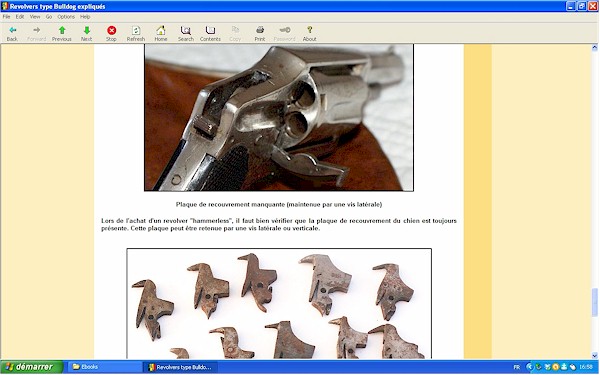The height and width of the screenshot is (375, 600).
Task: Click the hammerless revolver photo
Action: click(279, 117)
